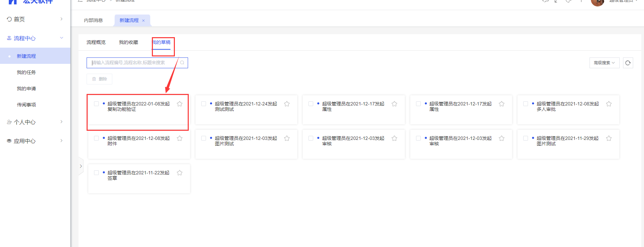
Task: Switch to the 内部消息 page tab
Action: (x=93, y=21)
